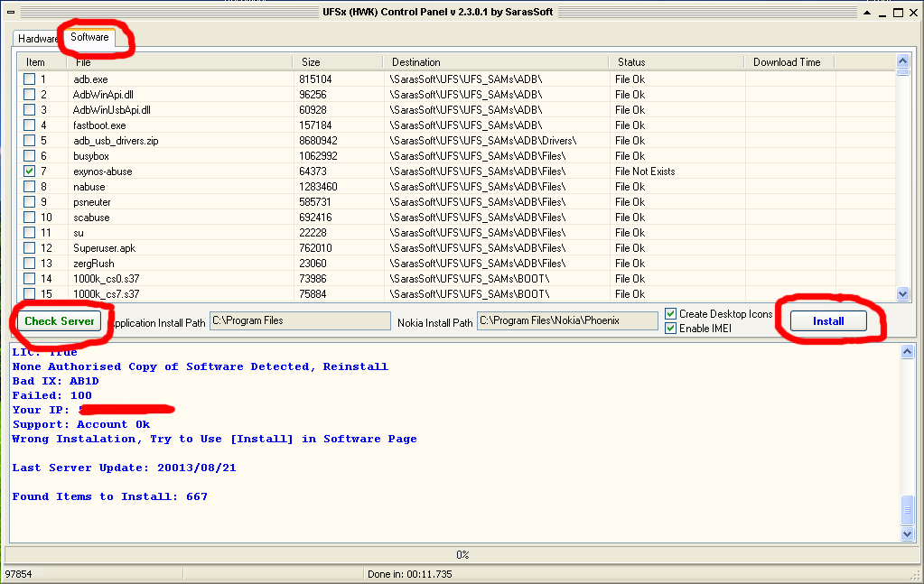Select the zergRush file name
The height and width of the screenshot is (584, 924).
coord(94,264)
